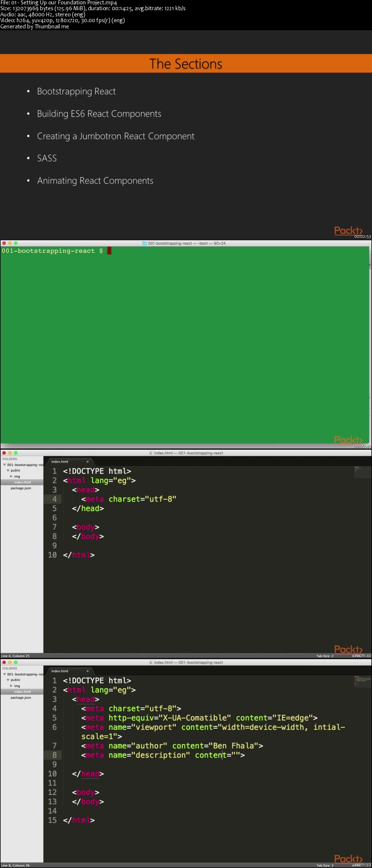Click the terminal title '001-bootstrapping-react — -bash — 90×24'
The height and width of the screenshot is (868, 372).
(187, 243)
